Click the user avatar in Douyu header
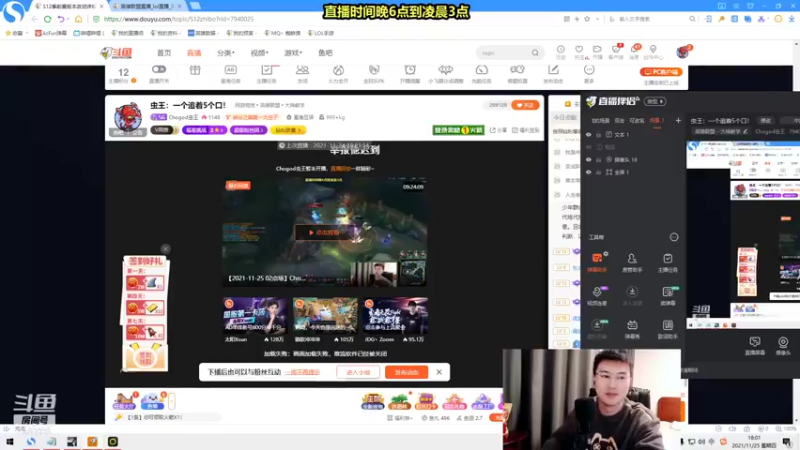 683,52
